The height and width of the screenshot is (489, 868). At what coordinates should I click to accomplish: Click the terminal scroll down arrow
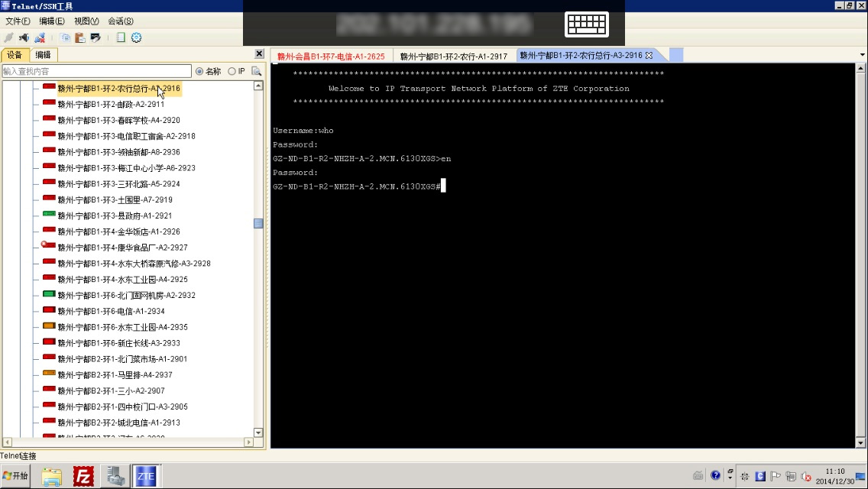(860, 443)
